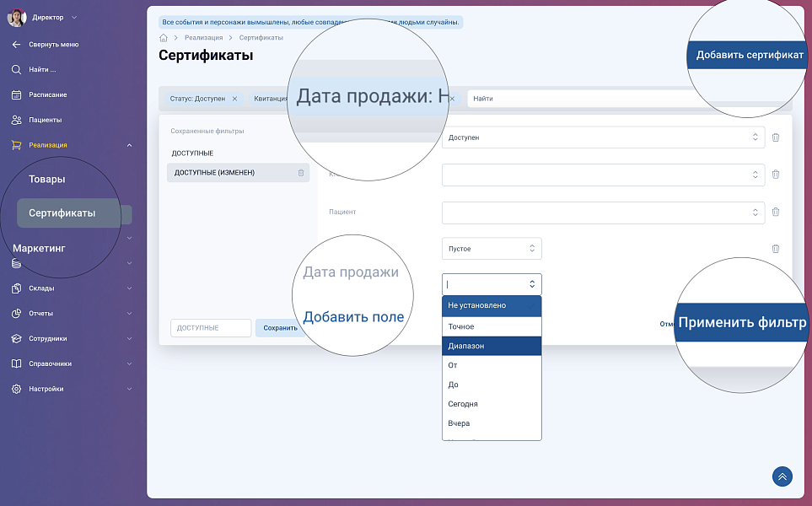Delete saved filter ДОСТУПНЫЕ (ИЗМЕНЕН)
The height and width of the screenshot is (506, 812).
[x=301, y=173]
